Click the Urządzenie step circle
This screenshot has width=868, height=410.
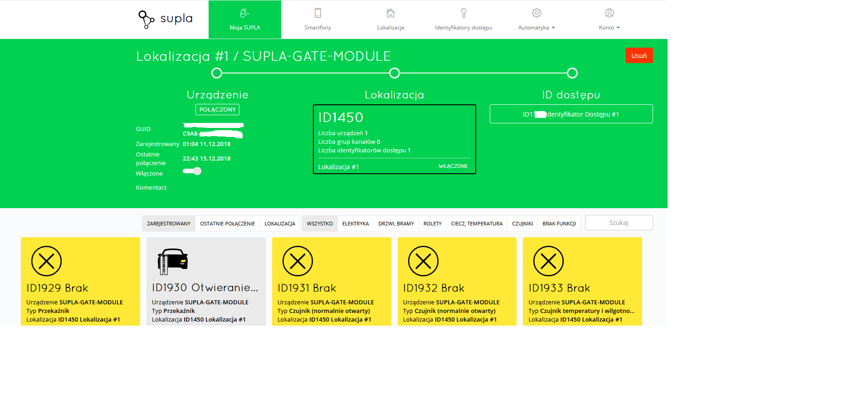[217, 73]
